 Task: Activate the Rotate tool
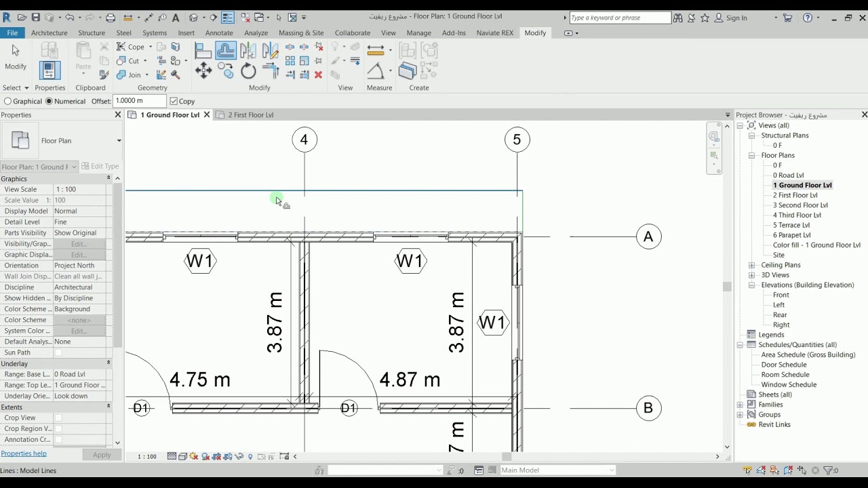(248, 70)
